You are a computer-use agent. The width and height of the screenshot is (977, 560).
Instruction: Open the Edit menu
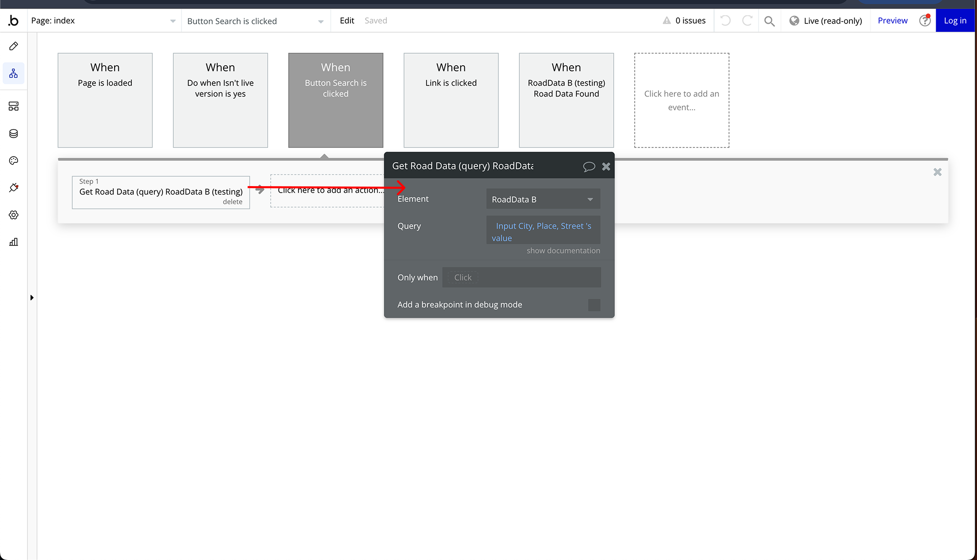(x=347, y=21)
